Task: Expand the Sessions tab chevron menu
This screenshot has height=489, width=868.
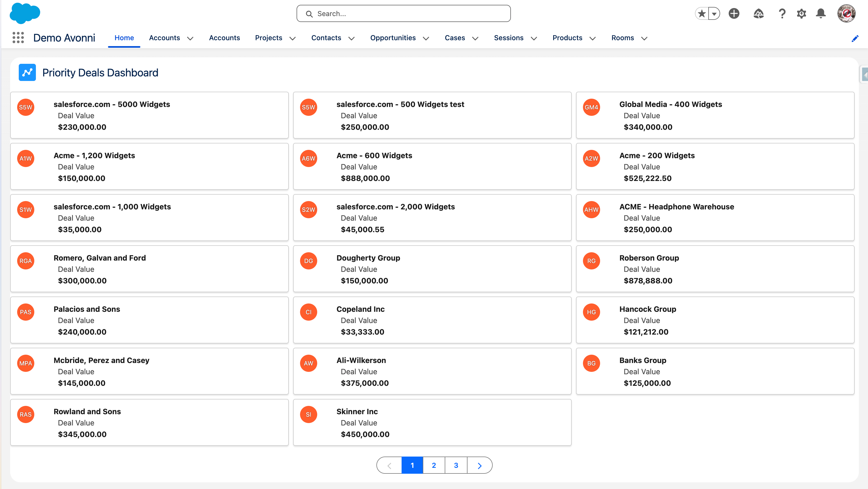Action: pos(534,38)
